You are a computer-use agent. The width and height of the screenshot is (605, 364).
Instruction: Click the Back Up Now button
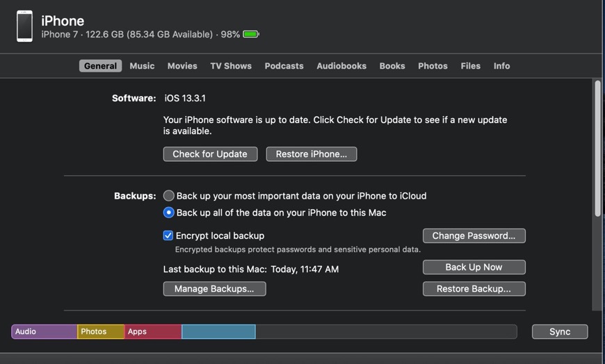tap(474, 267)
